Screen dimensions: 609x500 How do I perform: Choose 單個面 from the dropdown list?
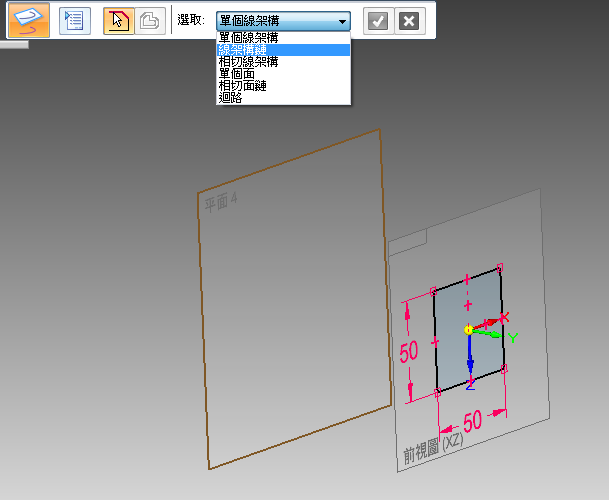coord(284,74)
